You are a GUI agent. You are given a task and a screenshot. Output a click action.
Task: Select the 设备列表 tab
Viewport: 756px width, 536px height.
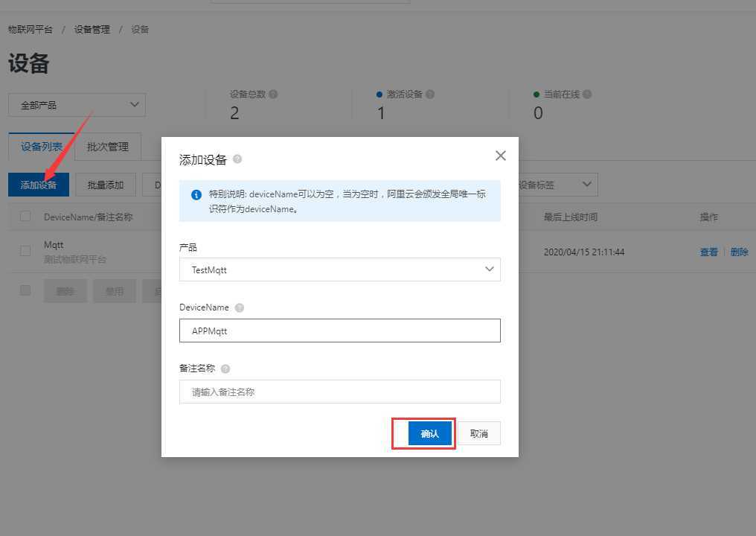click(x=40, y=147)
